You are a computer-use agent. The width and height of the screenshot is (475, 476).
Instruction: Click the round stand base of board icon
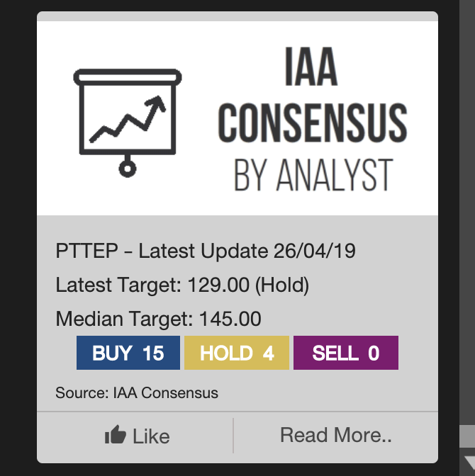coord(128,168)
